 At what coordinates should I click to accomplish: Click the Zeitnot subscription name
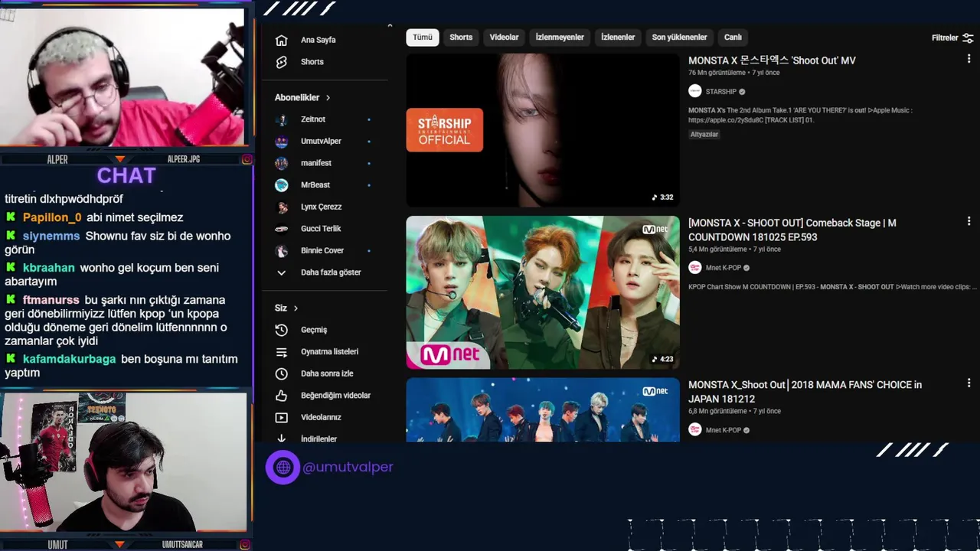[x=313, y=119]
